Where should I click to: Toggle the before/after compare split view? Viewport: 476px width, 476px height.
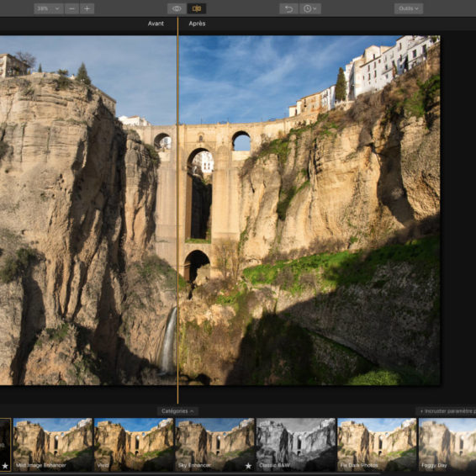(x=197, y=8)
